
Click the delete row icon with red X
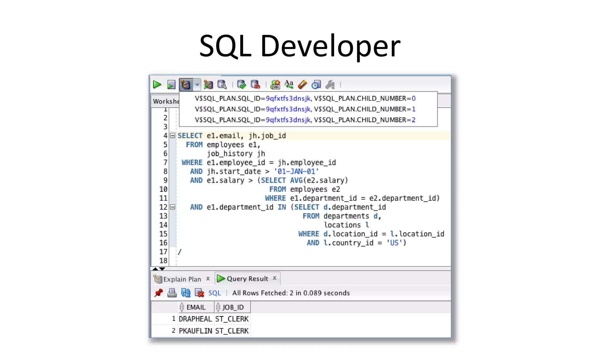point(199,293)
